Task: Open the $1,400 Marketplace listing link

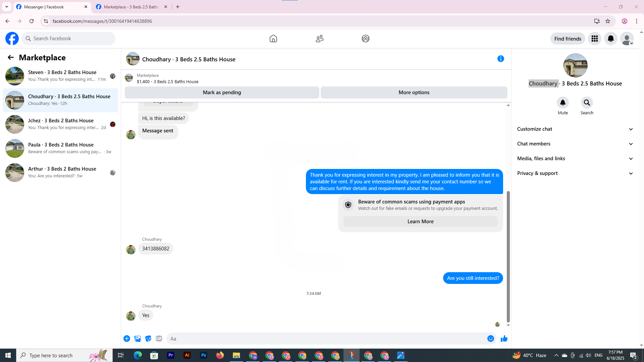Action: pyautogui.click(x=167, y=81)
